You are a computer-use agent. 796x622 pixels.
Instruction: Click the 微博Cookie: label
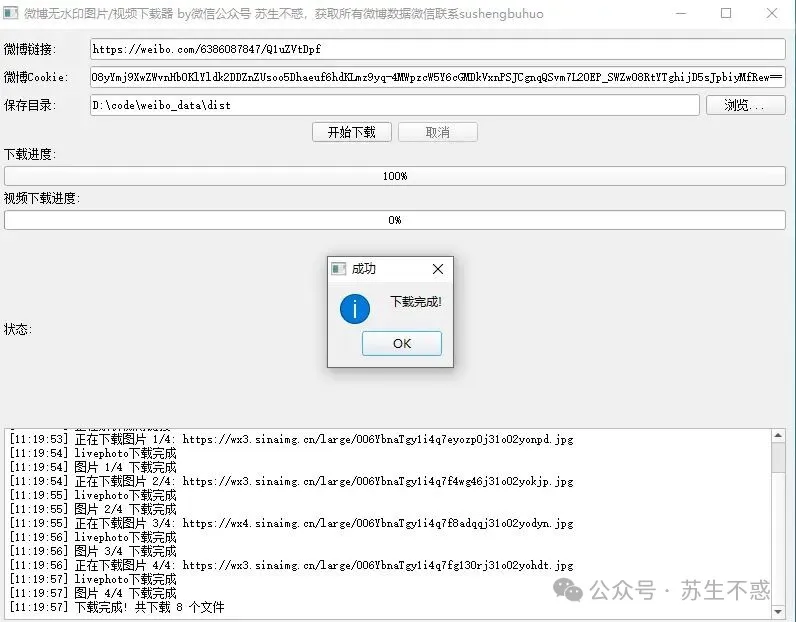[36, 77]
